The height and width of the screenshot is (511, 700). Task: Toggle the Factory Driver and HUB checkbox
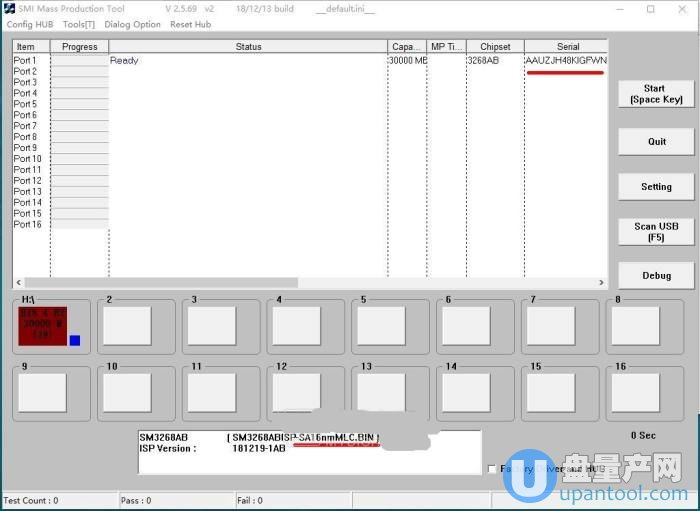click(491, 468)
